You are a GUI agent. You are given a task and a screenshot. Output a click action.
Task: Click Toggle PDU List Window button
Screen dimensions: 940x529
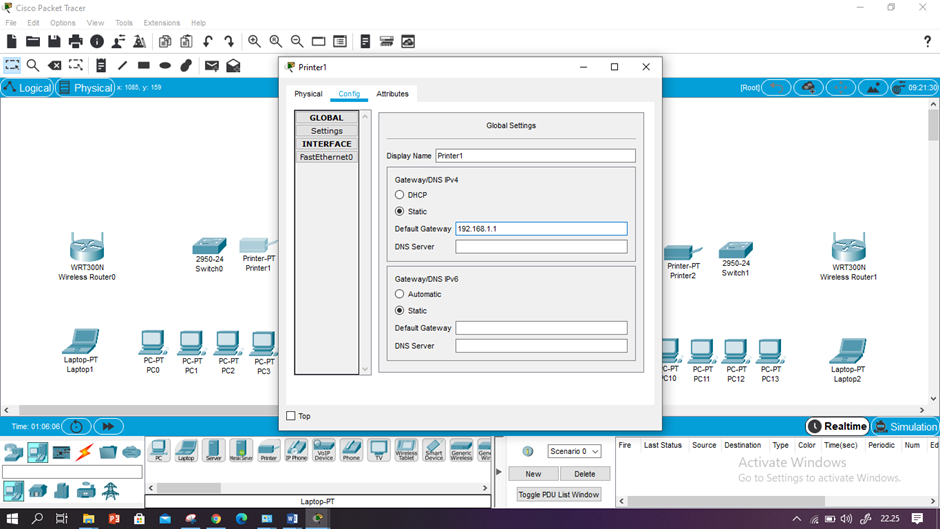pyautogui.click(x=559, y=494)
